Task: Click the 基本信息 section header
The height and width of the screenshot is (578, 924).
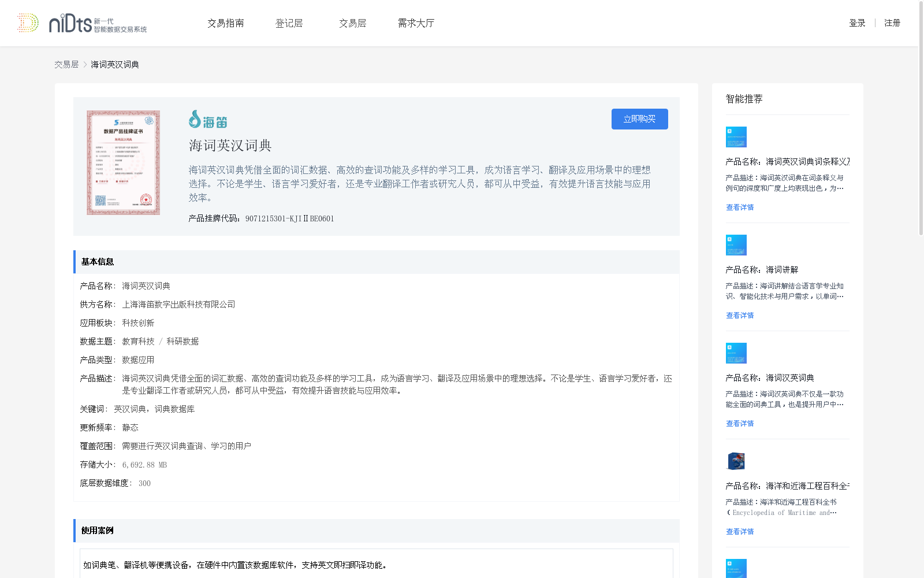Action: (x=377, y=262)
